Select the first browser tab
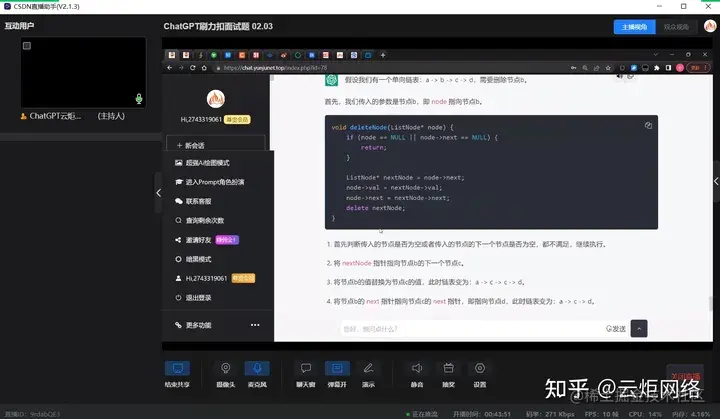The image size is (720, 419). pyautogui.click(x=172, y=55)
